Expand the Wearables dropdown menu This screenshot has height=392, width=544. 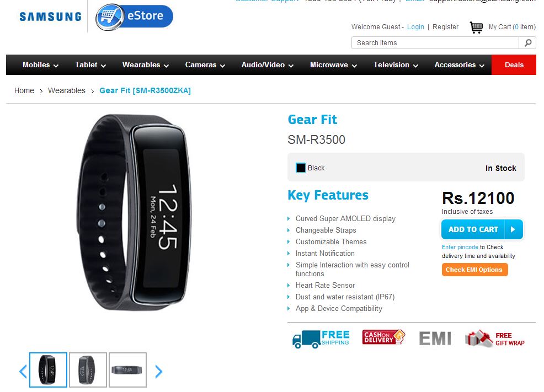pos(145,65)
